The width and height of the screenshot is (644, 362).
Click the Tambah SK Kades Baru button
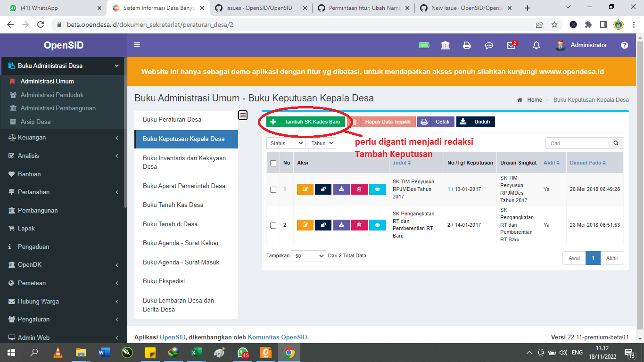[305, 121]
